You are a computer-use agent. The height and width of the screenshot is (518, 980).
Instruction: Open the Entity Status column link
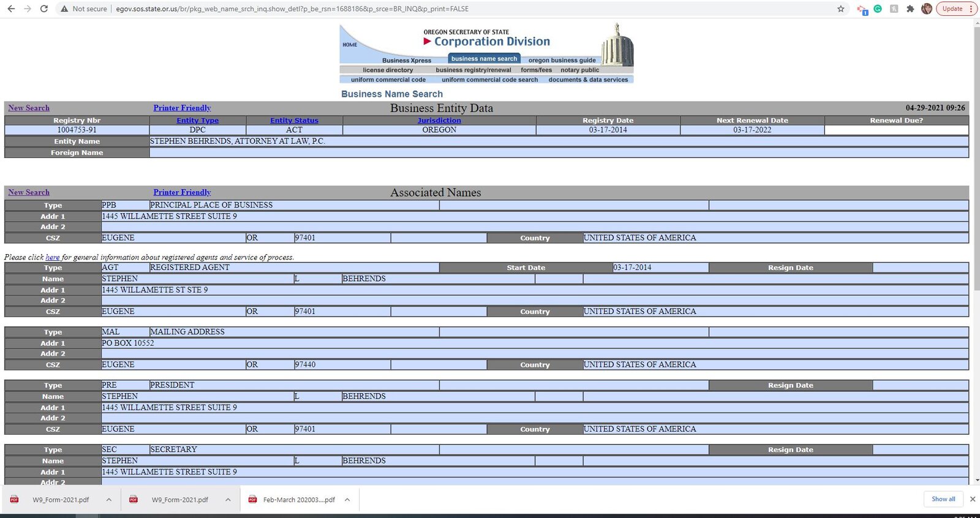pyautogui.click(x=294, y=121)
